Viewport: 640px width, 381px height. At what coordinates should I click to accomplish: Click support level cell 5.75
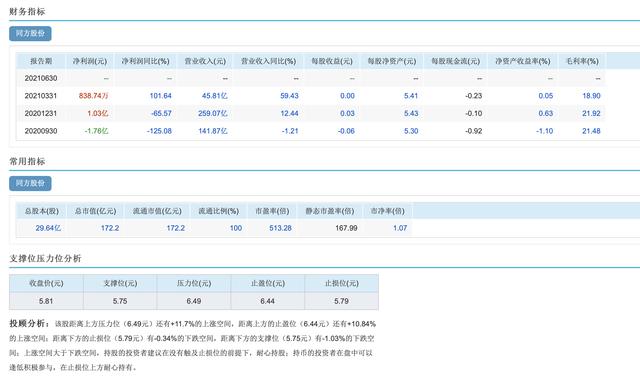click(120, 301)
